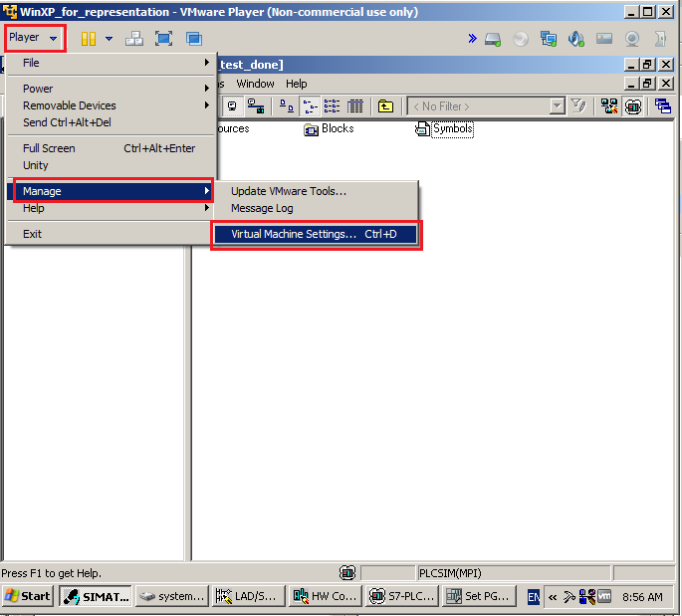Open Power submenu in Player menu

click(112, 89)
